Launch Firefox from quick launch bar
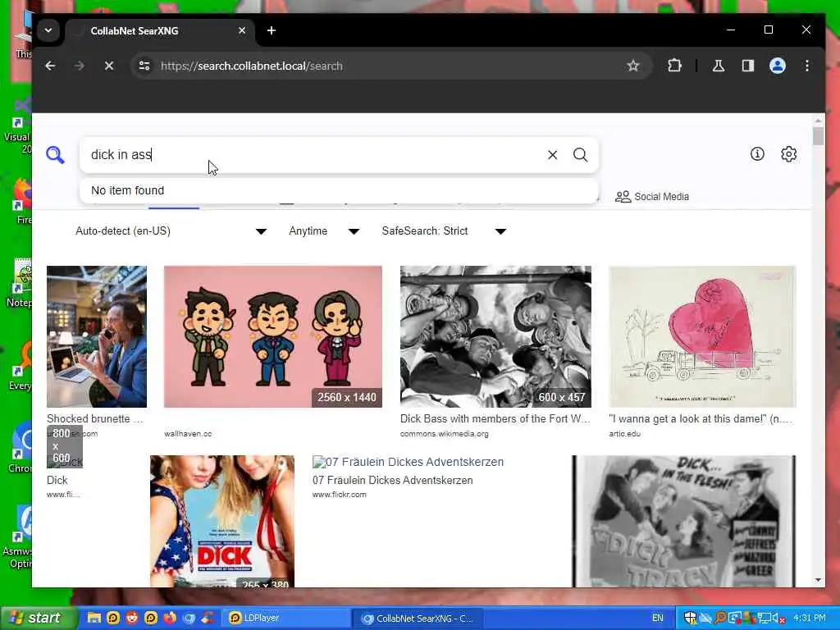 pyautogui.click(x=170, y=619)
